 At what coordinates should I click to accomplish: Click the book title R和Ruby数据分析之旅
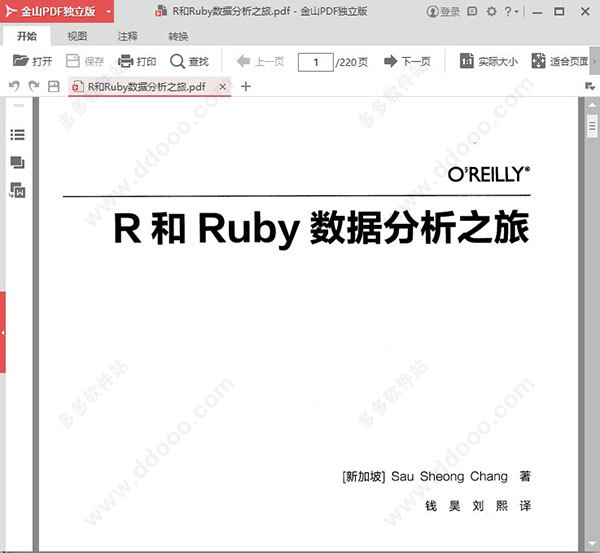(x=322, y=228)
